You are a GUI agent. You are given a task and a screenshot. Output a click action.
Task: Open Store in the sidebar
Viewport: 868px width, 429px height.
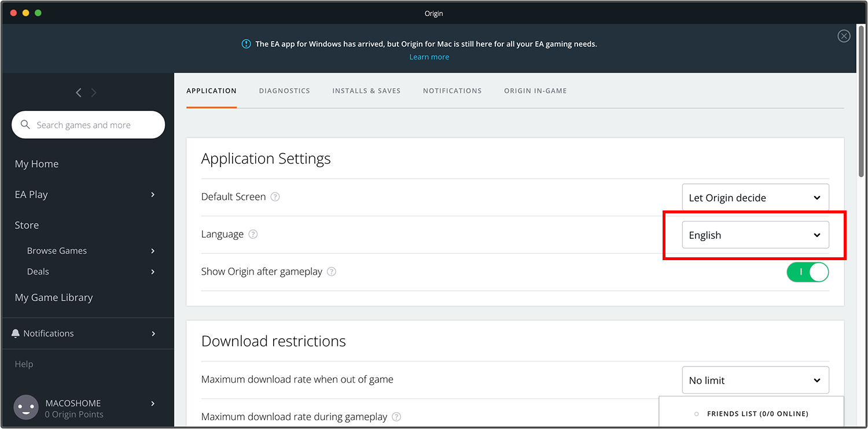[x=27, y=225]
